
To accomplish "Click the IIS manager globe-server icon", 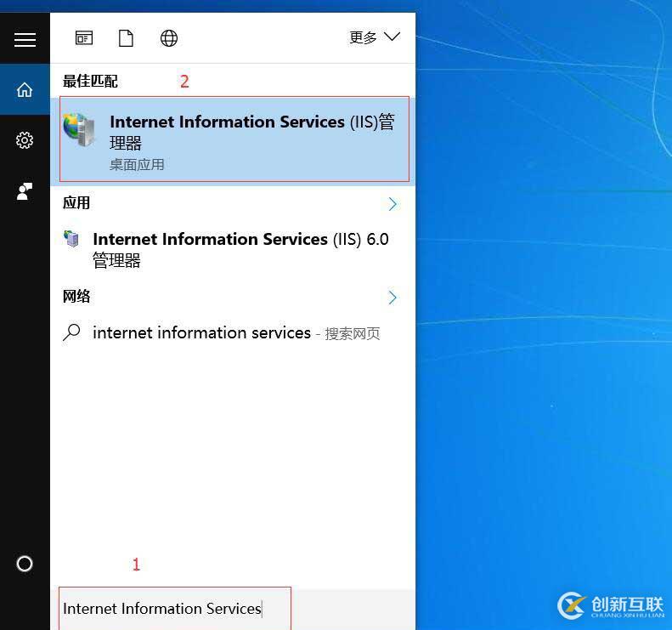I will tap(79, 129).
